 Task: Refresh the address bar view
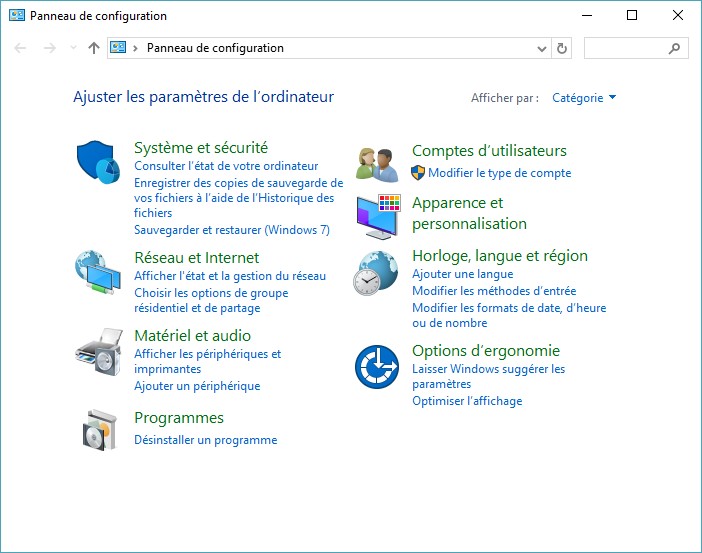(x=562, y=48)
